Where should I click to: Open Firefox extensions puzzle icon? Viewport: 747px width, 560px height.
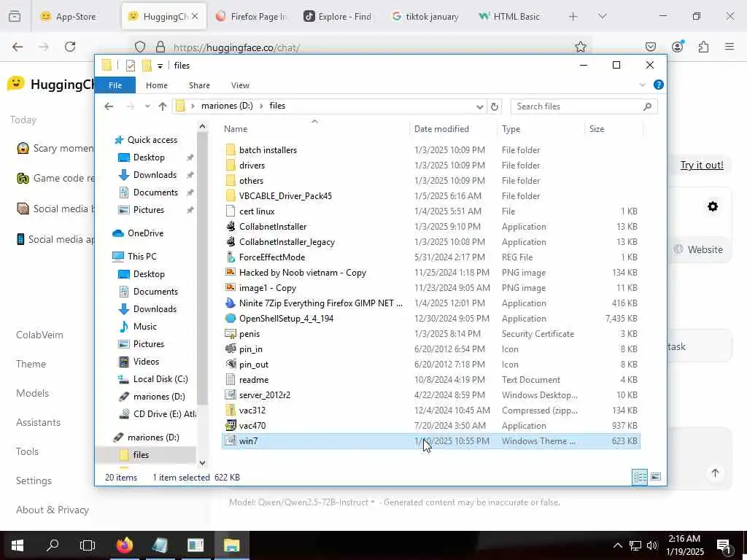tap(703, 47)
